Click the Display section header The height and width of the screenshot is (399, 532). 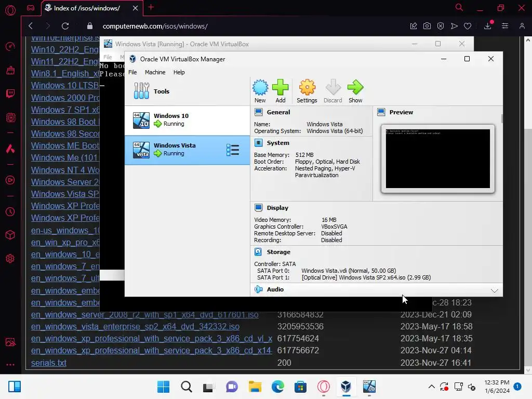(277, 208)
